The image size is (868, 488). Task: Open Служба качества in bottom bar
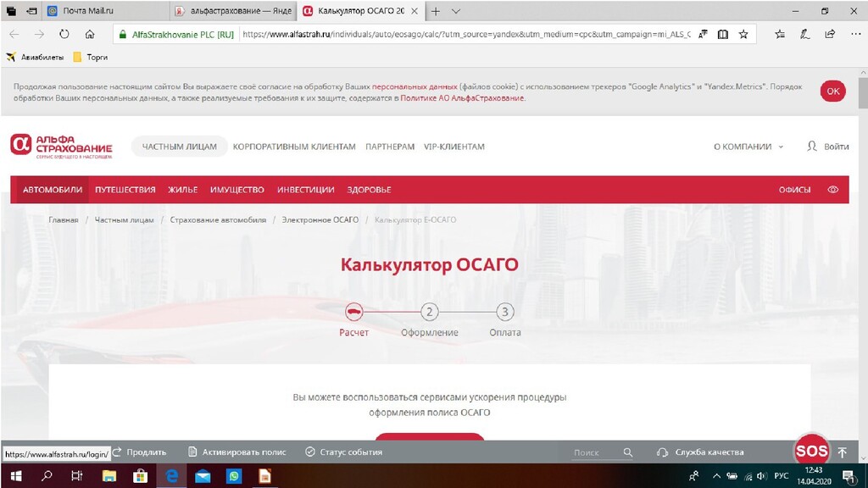700,452
